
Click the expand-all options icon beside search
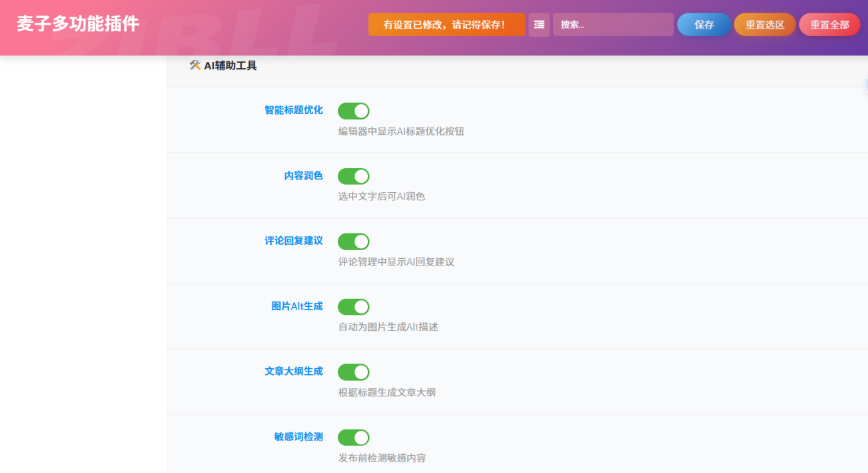(x=539, y=25)
